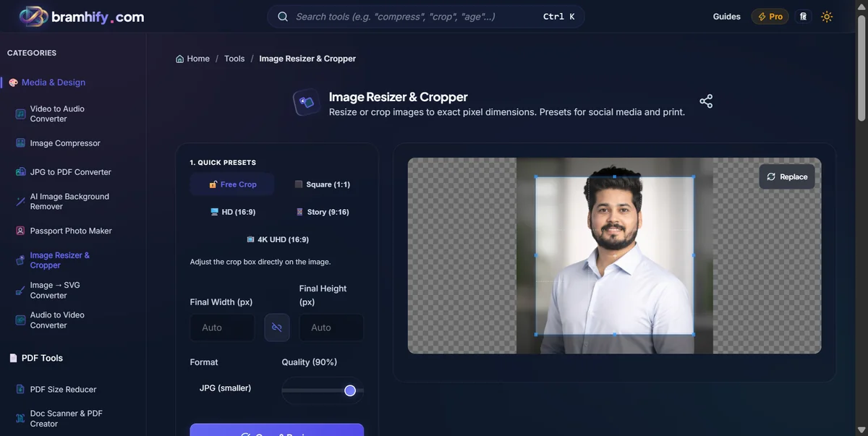Image resolution: width=868 pixels, height=436 pixels.
Task: Select the HD (16:9) preset
Action: click(233, 212)
